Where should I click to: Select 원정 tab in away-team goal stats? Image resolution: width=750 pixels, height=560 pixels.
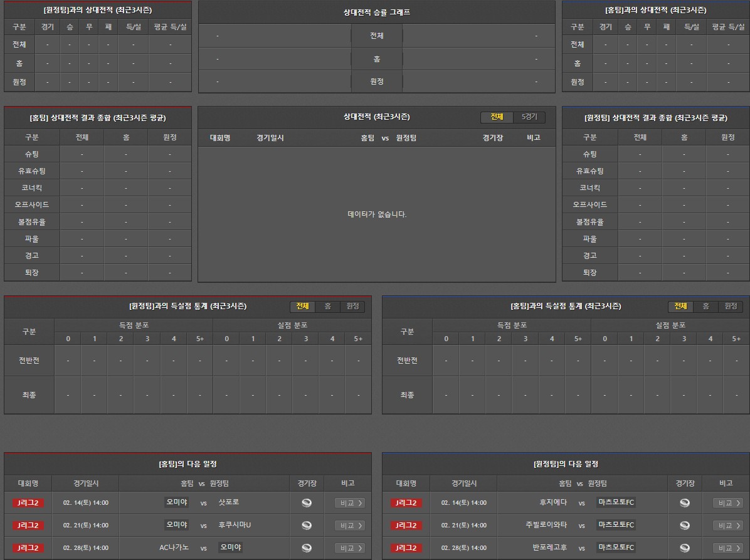coord(352,306)
